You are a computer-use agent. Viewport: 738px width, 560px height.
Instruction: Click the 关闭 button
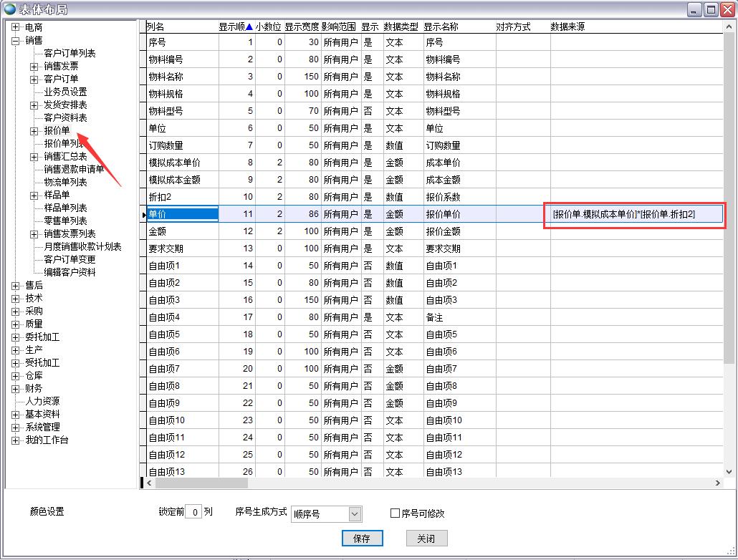pos(426,539)
